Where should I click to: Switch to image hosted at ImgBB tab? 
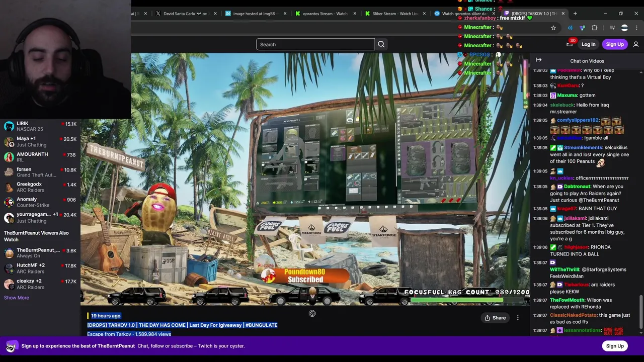pyautogui.click(x=254, y=14)
